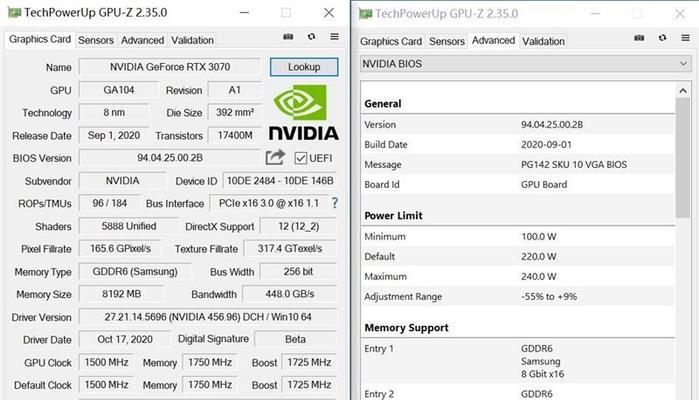The image size is (699, 400).
Task: Switch to Graphics Card tab in left window
Action: click(x=40, y=39)
